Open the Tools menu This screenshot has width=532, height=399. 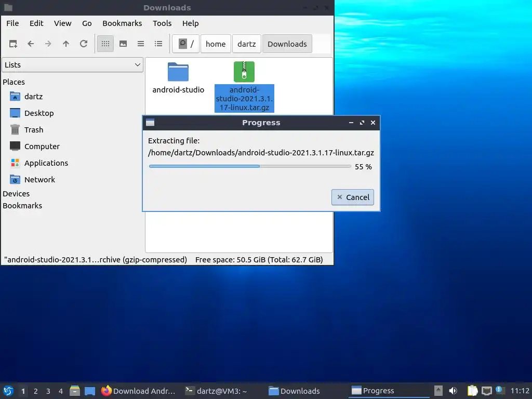click(162, 23)
